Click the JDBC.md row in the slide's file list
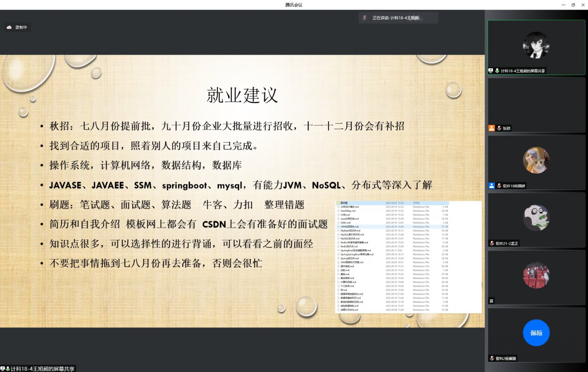The width and height of the screenshot is (588, 372). [x=393, y=223]
